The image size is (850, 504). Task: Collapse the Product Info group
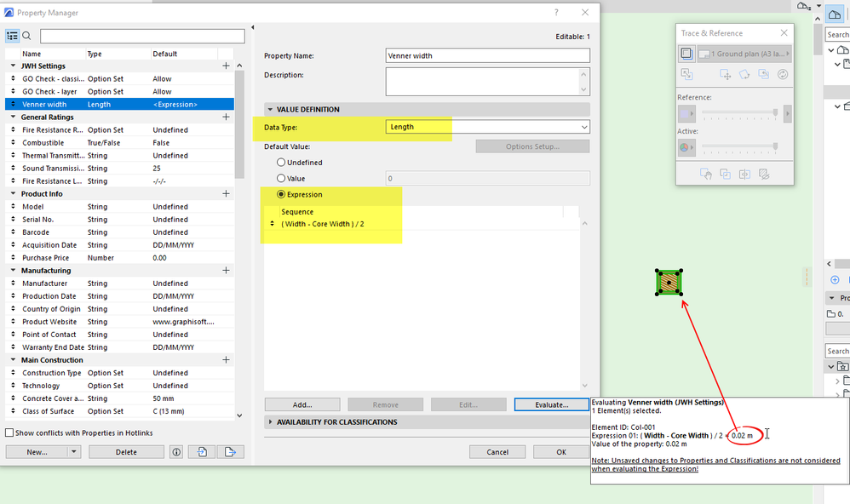pyautogui.click(x=13, y=193)
